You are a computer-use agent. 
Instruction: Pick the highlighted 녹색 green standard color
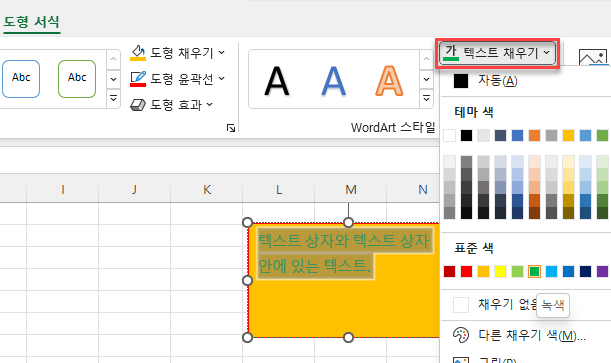[534, 271]
